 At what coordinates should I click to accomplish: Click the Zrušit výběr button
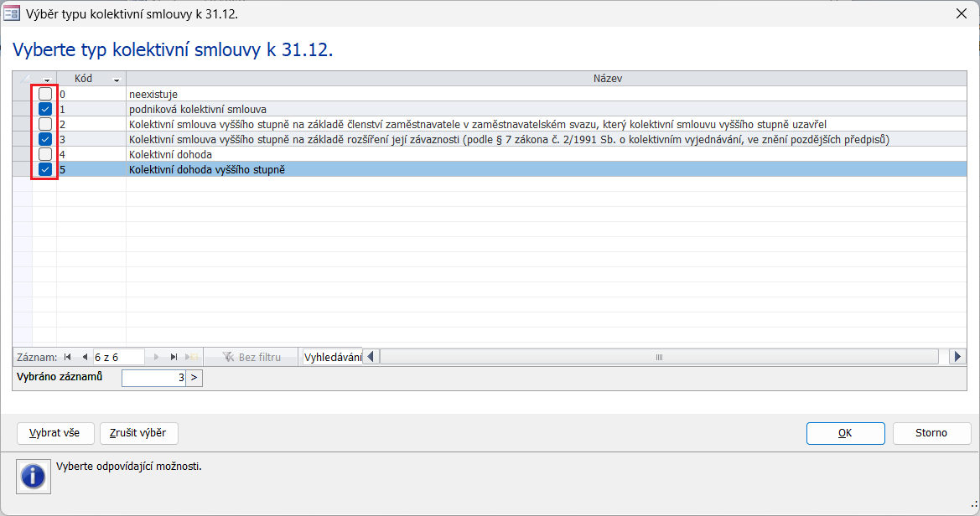(139, 433)
